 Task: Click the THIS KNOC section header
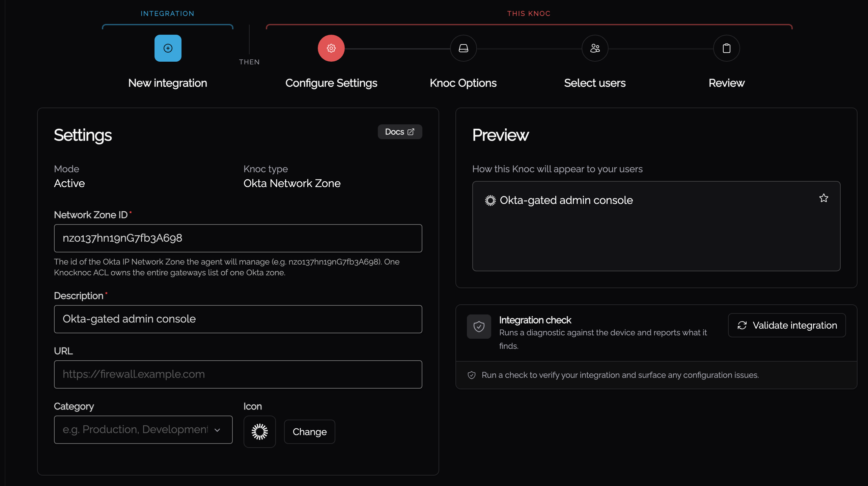tap(529, 13)
